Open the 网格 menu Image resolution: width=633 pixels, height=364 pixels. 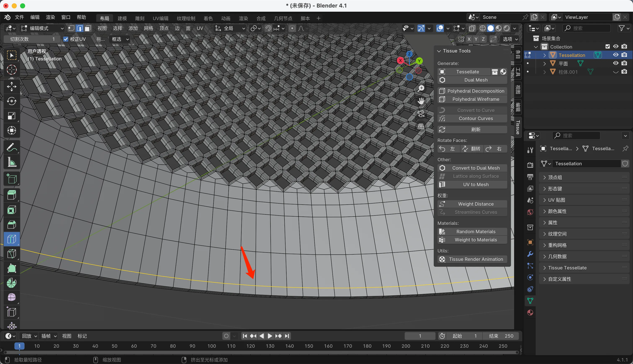tap(148, 28)
